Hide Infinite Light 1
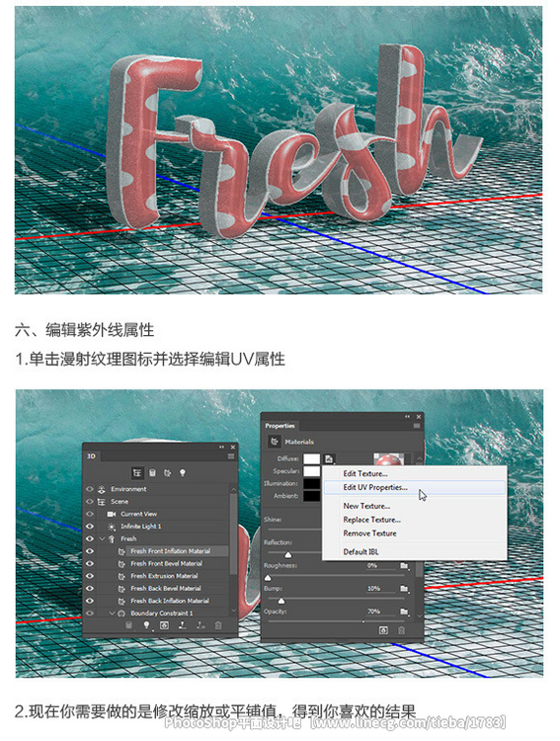Screen dimensions: 560x741 pyautogui.click(x=90, y=526)
